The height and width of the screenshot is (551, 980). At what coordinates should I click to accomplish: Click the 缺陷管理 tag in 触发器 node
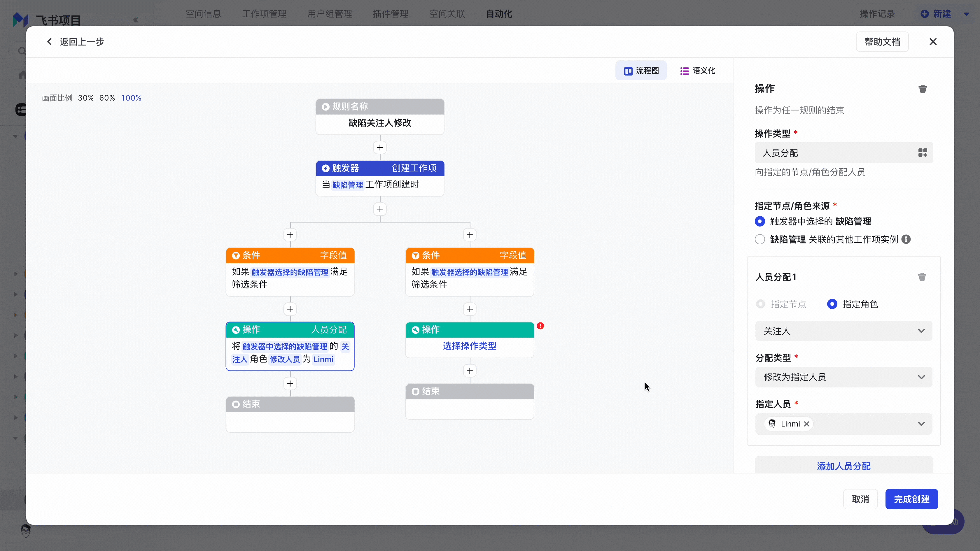pos(347,185)
